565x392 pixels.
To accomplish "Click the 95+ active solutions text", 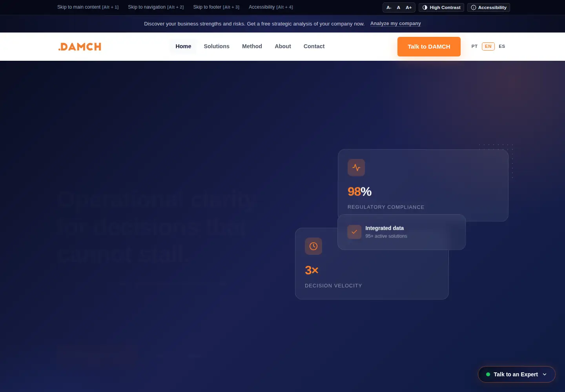I will [386, 236].
